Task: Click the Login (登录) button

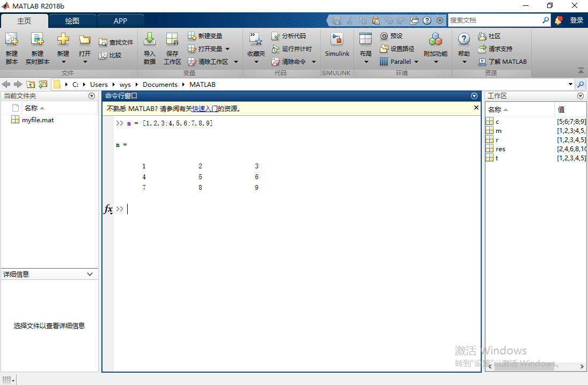Action: (576, 20)
